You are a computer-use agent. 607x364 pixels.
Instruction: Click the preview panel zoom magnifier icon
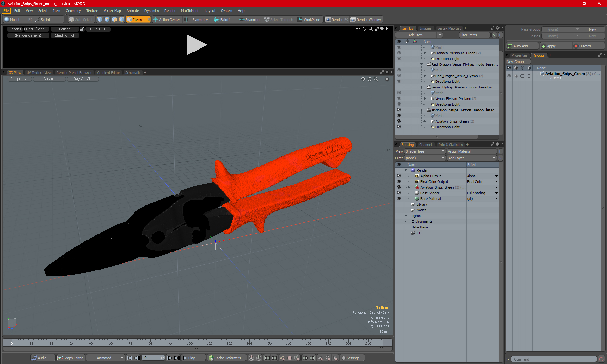tap(371, 29)
